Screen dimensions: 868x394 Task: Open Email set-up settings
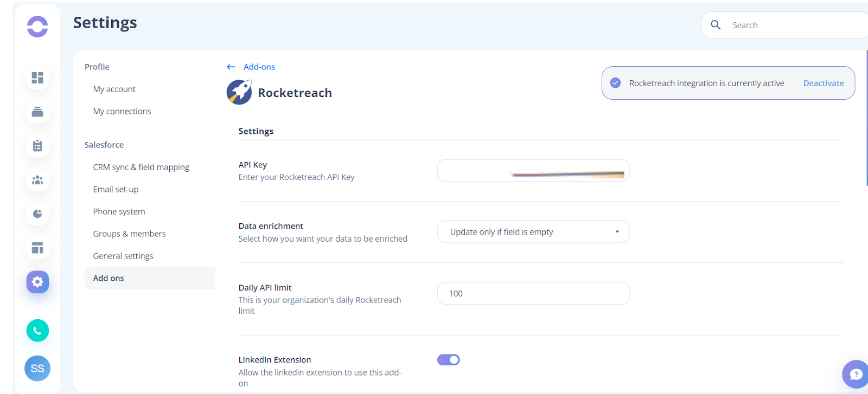pyautogui.click(x=116, y=189)
